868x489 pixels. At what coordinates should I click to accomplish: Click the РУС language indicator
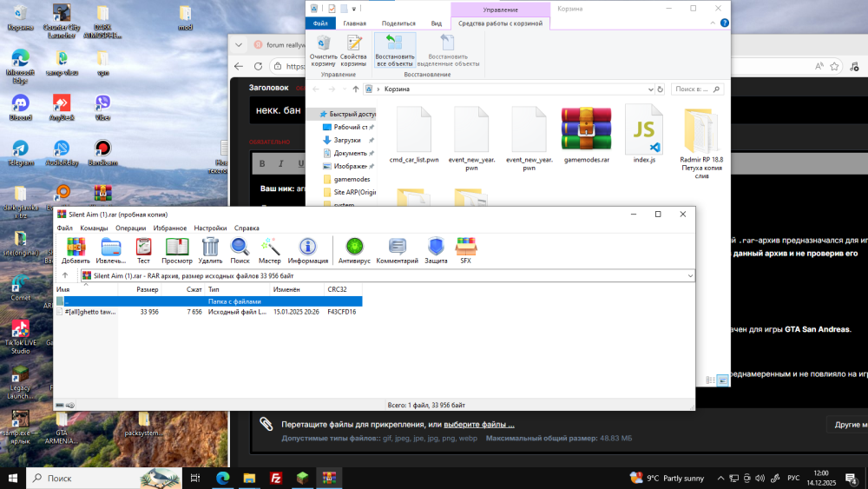point(793,478)
